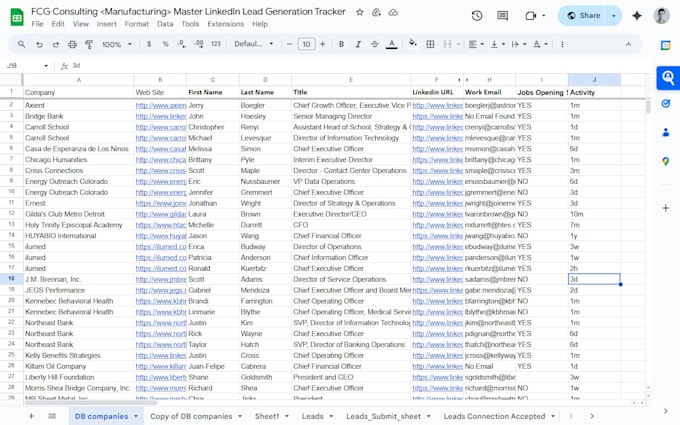
Task: Select the paint format tool
Action: point(89,44)
